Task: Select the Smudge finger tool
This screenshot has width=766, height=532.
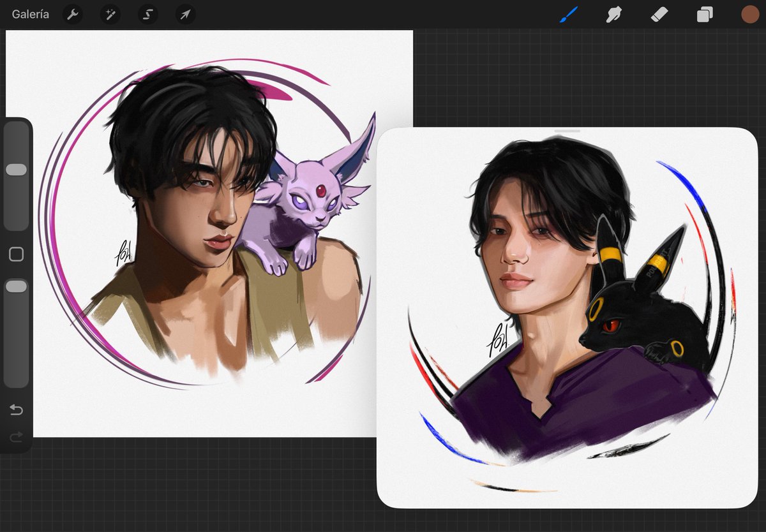Action: [613, 14]
